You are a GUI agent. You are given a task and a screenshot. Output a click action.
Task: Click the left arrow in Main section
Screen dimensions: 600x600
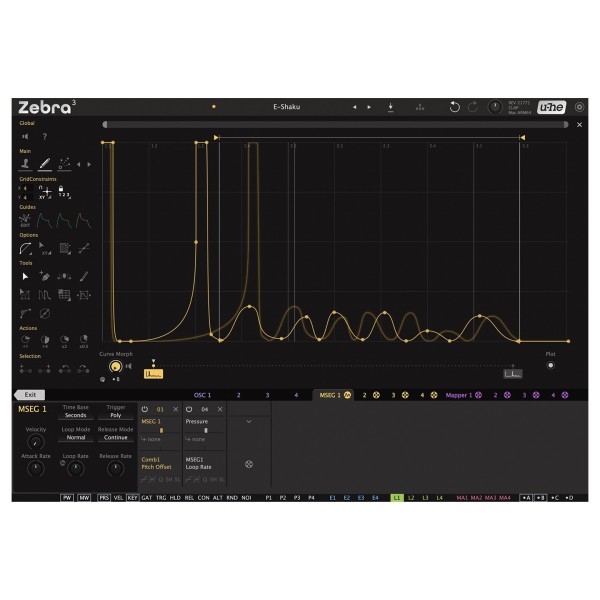[78, 165]
